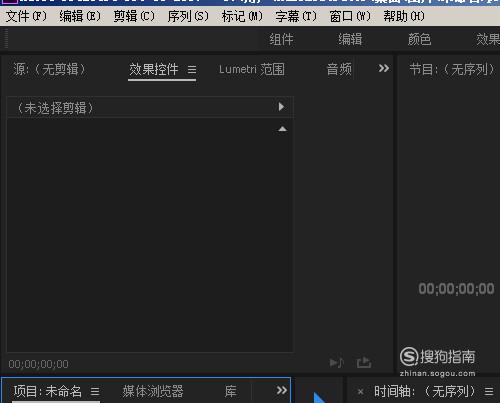
Task: Click the program monitor timecode 00;00;00;00
Action: tap(456, 289)
